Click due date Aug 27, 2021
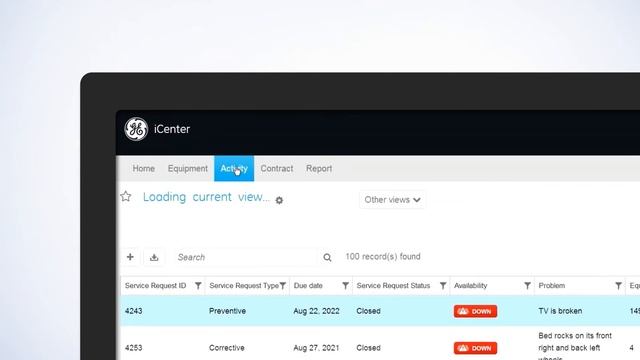This screenshot has height=360, width=640. click(x=316, y=348)
